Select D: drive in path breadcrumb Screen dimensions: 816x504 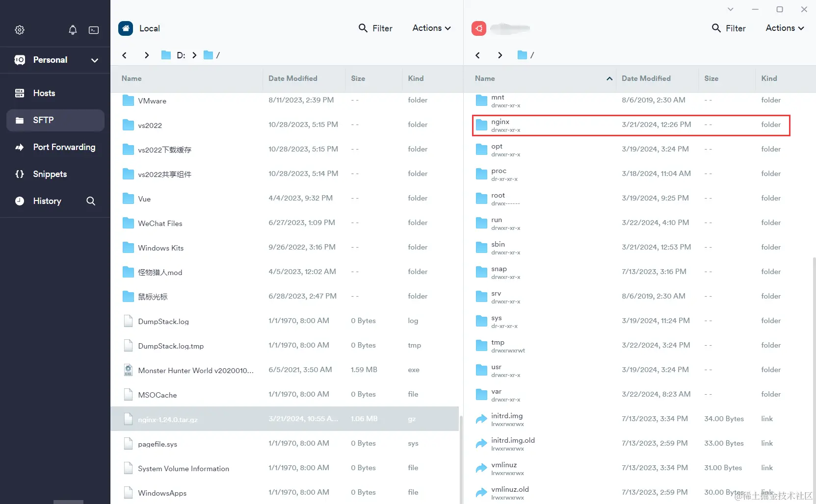(x=174, y=55)
